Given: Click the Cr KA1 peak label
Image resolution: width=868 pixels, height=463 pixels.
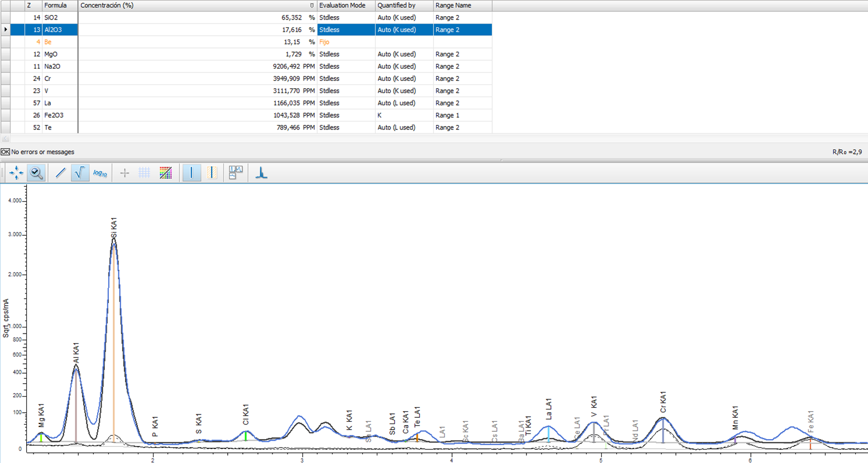Looking at the screenshot, I should point(663,402).
